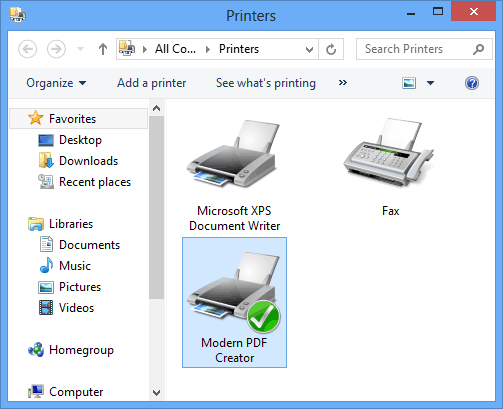Open the Organize dropdown menu
Image resolution: width=503 pixels, height=409 pixels.
pos(56,83)
